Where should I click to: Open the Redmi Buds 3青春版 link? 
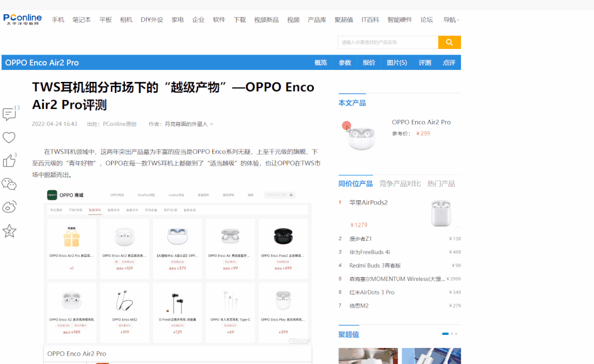(x=375, y=266)
